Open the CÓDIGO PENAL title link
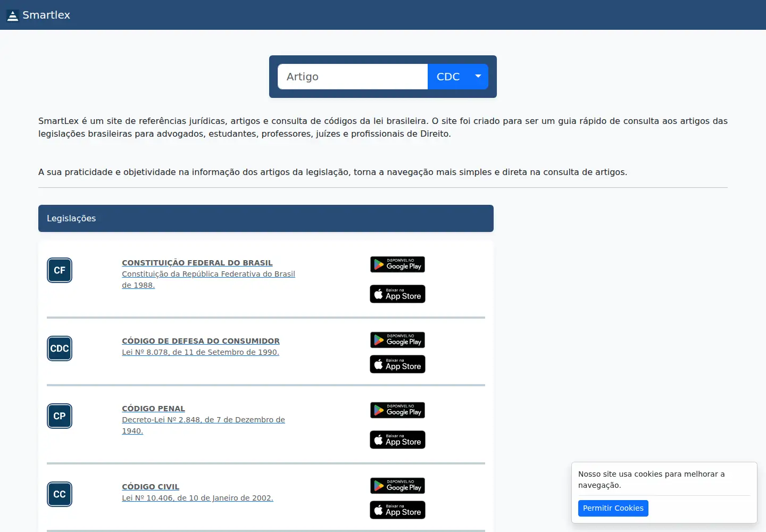This screenshot has height=532, width=766. tap(153, 409)
